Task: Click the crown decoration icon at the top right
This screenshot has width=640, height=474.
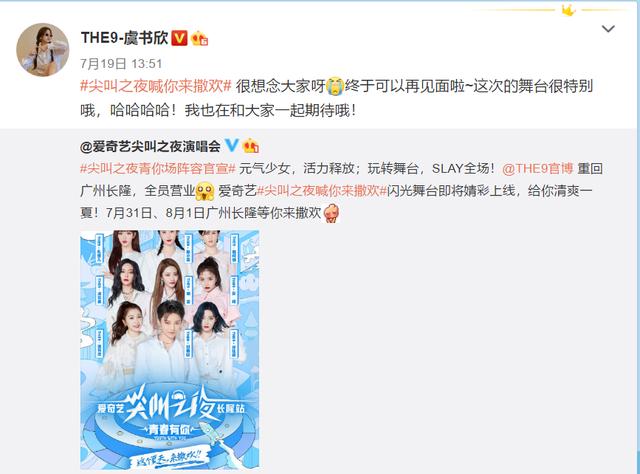Action: (x=568, y=10)
